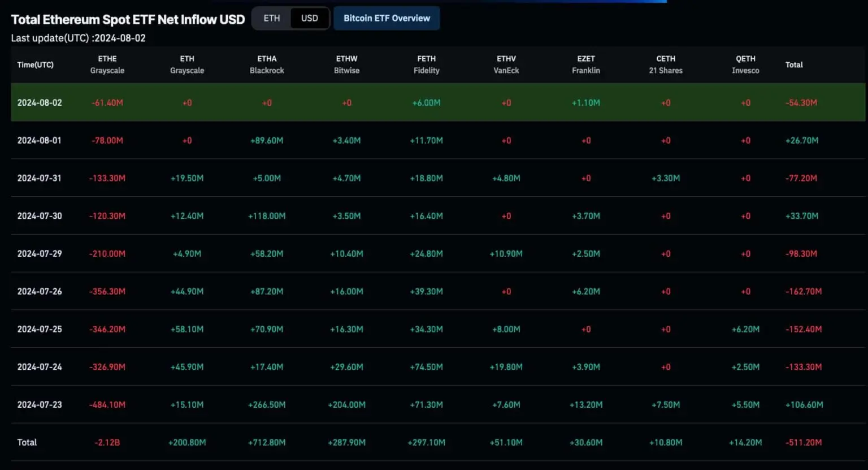Click the -511.20M overall total value
Viewport: 868px width, 470px height.
pos(804,443)
